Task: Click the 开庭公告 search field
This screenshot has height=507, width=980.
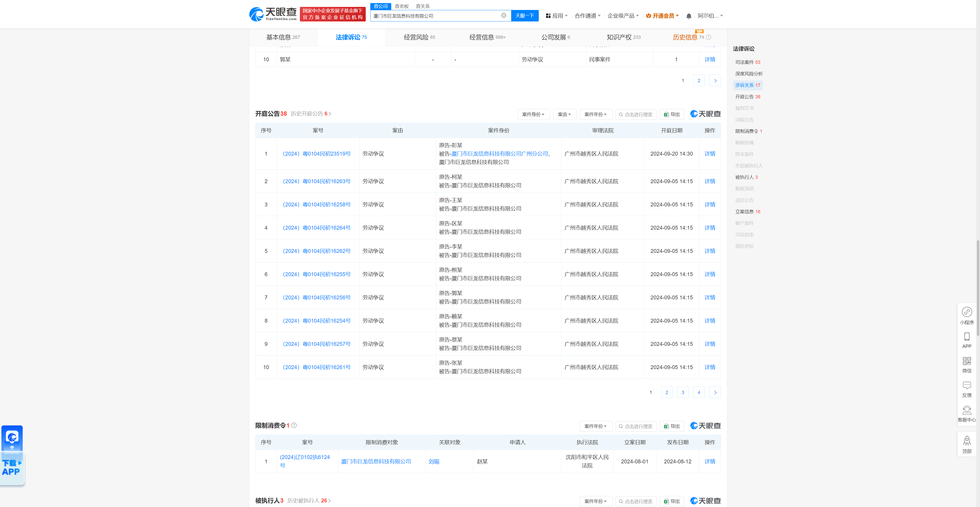Action: tap(636, 114)
